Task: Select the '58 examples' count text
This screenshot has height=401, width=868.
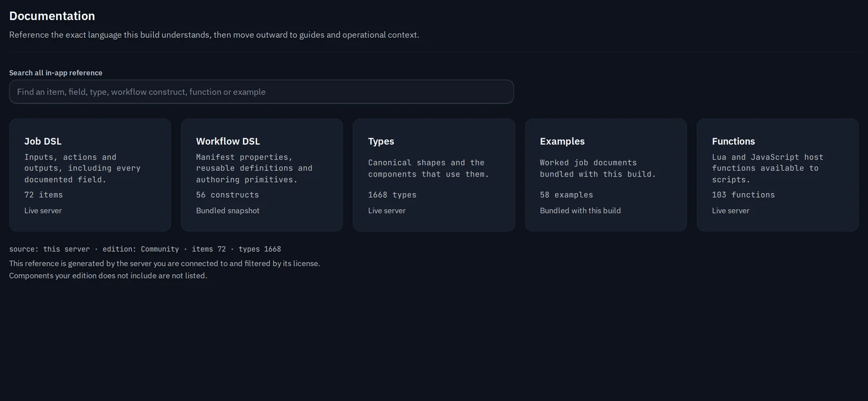Action: [x=566, y=195]
